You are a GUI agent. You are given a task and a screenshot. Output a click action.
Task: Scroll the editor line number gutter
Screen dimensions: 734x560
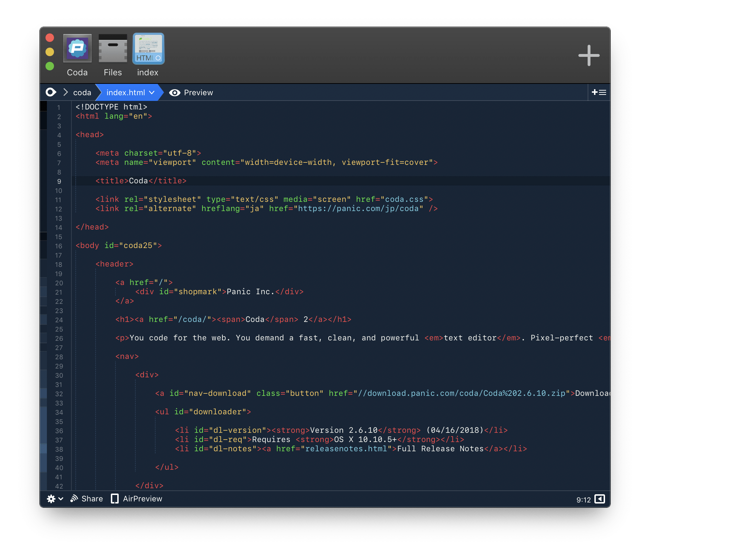(x=59, y=294)
